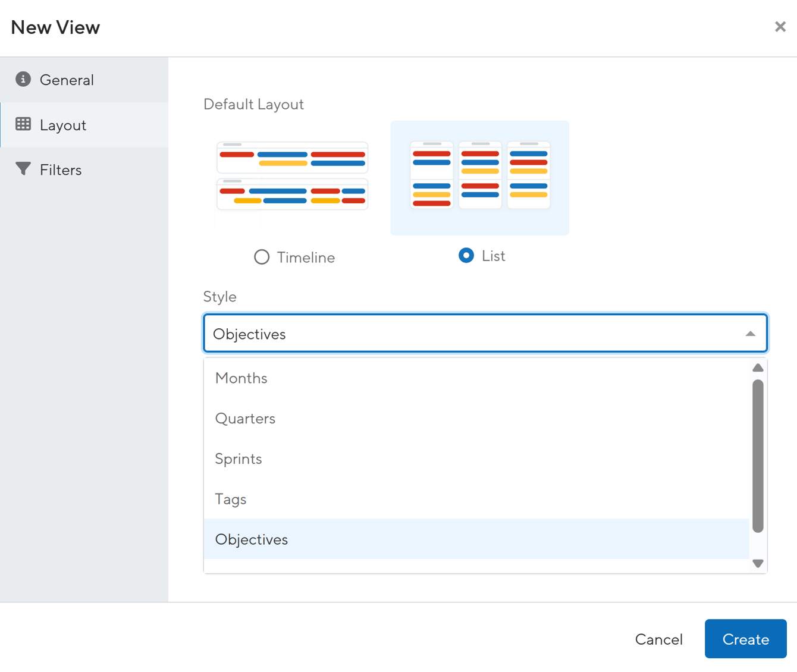Choose highlighted Objectives option in list
The image size is (797, 672).
[x=476, y=539]
